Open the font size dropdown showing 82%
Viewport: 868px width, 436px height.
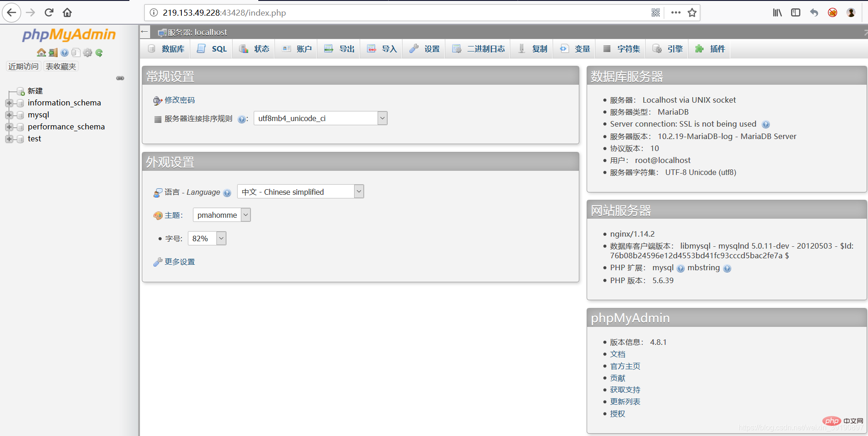207,238
